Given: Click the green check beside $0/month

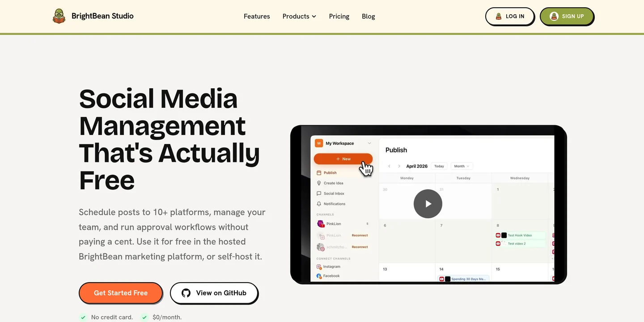Looking at the screenshot, I should [x=144, y=317].
